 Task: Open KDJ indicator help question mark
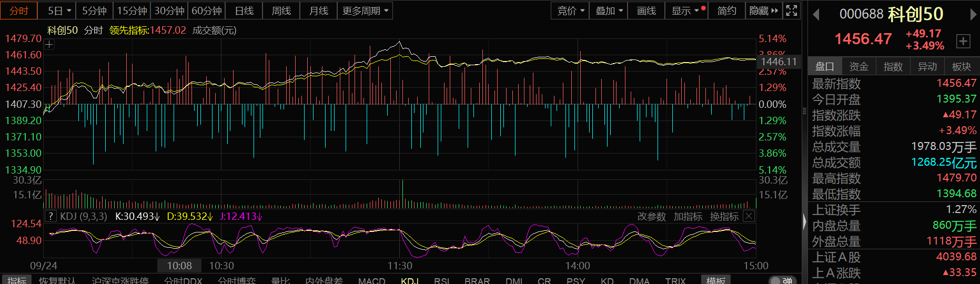[50, 216]
